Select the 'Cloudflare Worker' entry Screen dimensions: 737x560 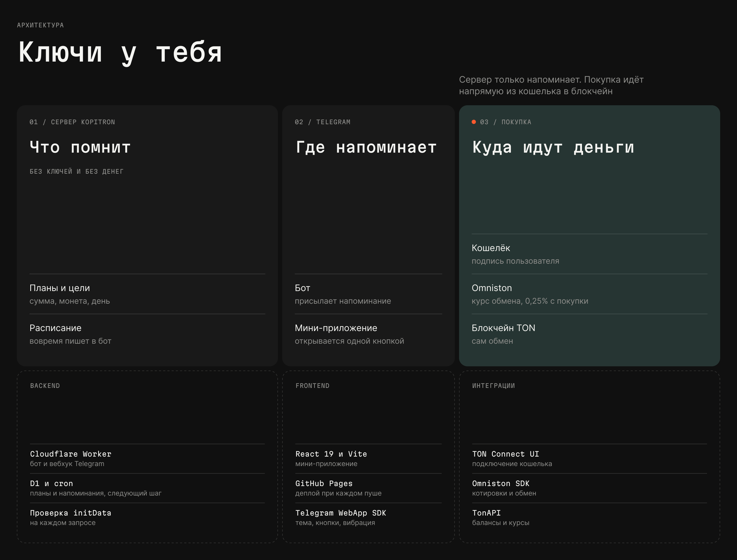tap(147, 459)
